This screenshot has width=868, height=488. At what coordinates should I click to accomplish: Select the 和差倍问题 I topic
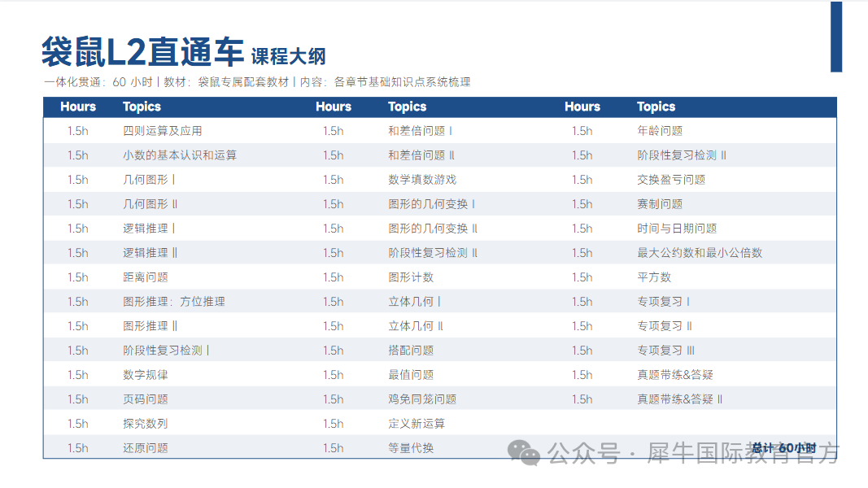(x=420, y=131)
